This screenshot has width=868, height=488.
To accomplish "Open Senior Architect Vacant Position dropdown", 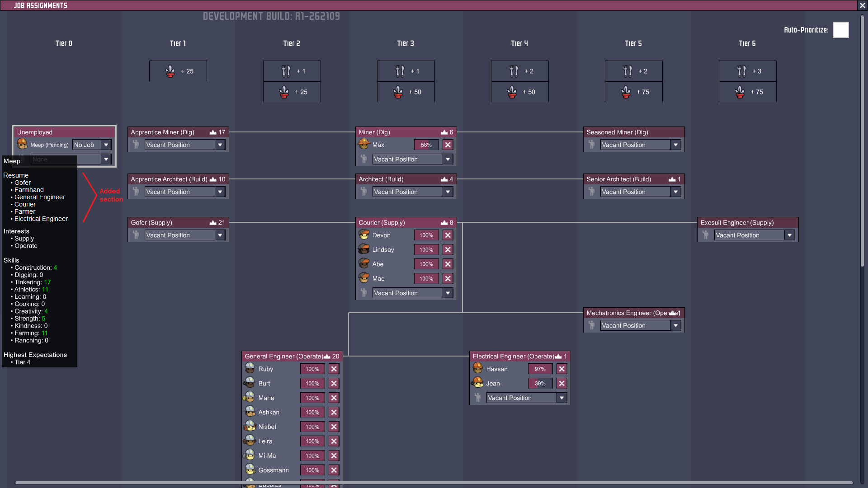I will [675, 192].
